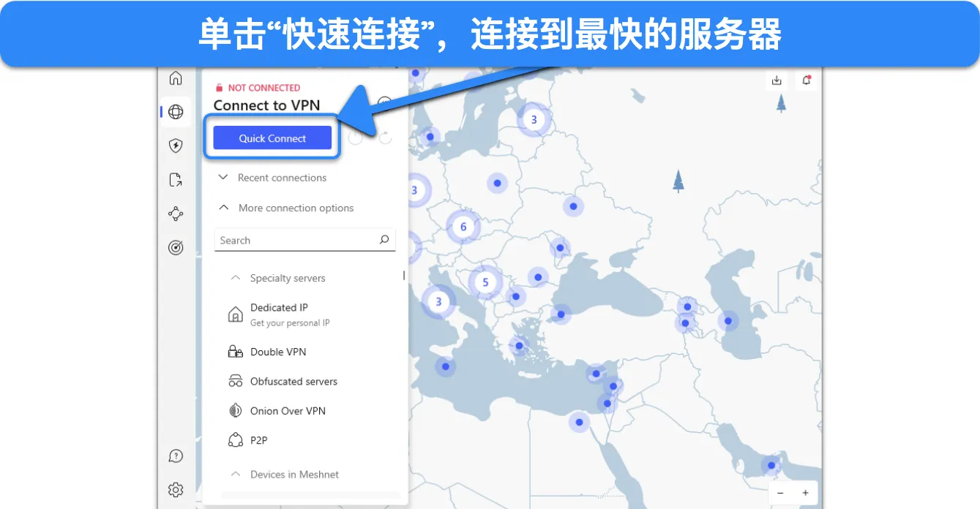Viewport: 980px width, 509px height.
Task: Collapse the Devices in Meshnet section
Action: (285, 475)
